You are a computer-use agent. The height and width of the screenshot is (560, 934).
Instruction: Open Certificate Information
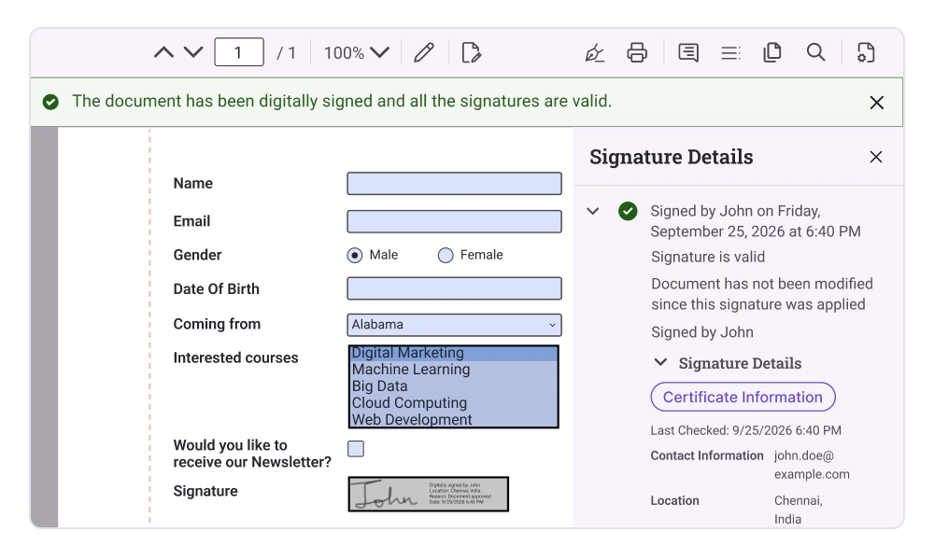(743, 397)
